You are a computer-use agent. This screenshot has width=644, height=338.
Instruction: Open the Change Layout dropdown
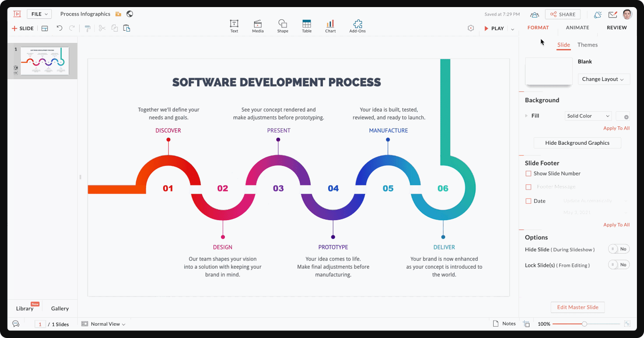[x=603, y=79]
